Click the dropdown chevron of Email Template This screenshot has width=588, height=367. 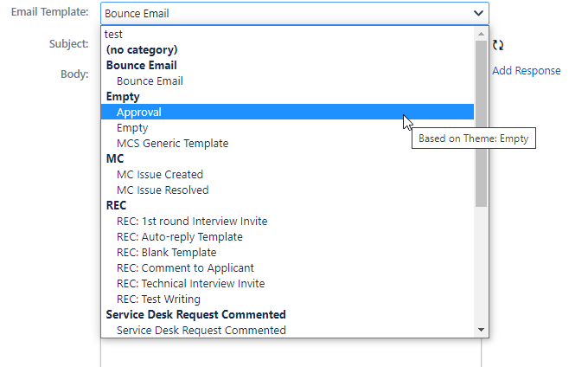[x=478, y=13]
